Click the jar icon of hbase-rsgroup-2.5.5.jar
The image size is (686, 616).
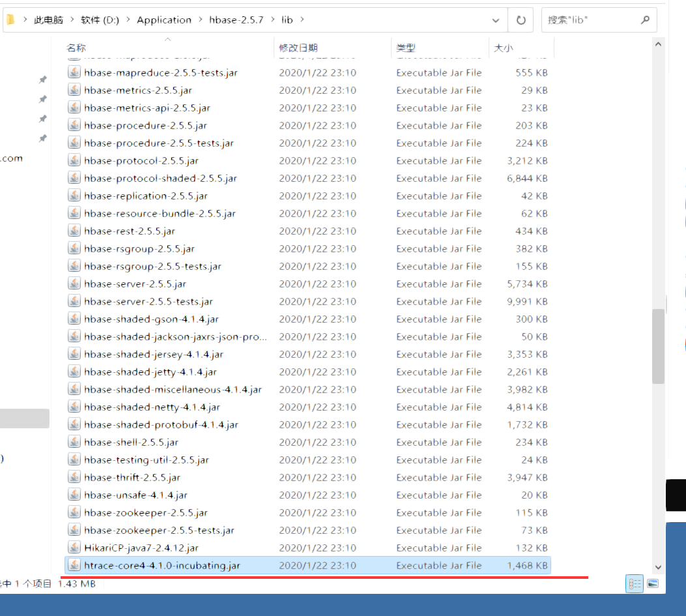point(74,248)
